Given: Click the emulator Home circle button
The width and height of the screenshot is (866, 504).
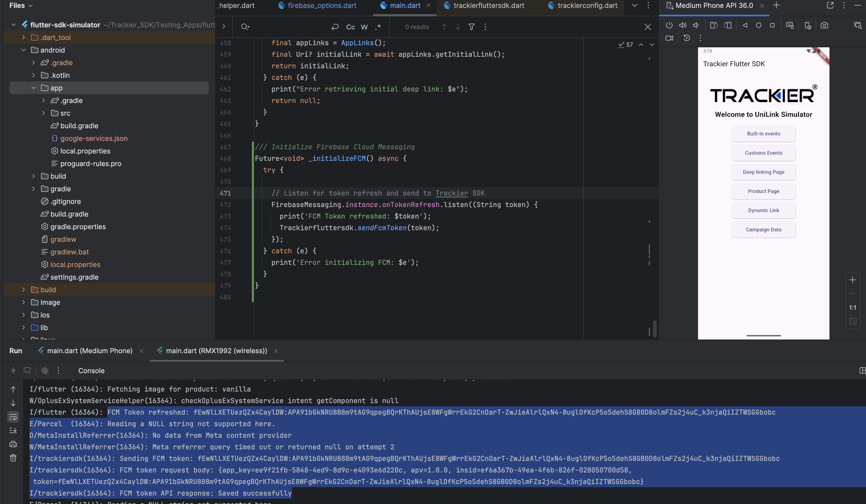Looking at the screenshot, I should [x=758, y=25].
